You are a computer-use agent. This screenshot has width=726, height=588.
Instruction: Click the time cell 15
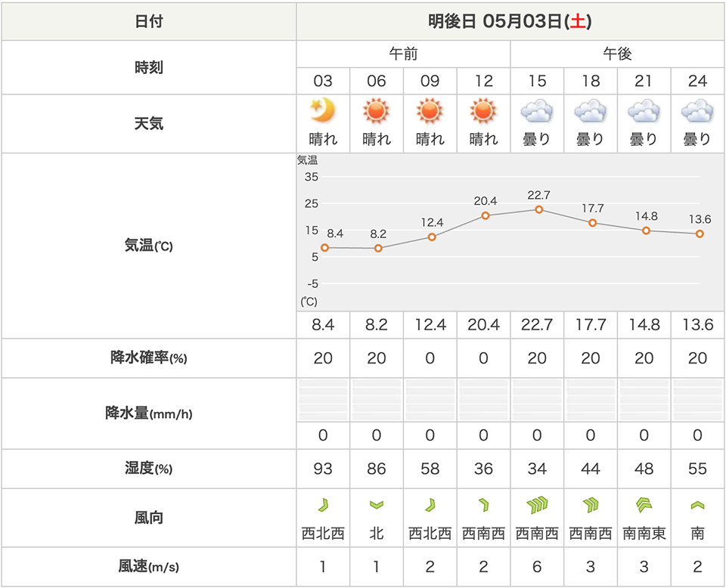point(537,81)
